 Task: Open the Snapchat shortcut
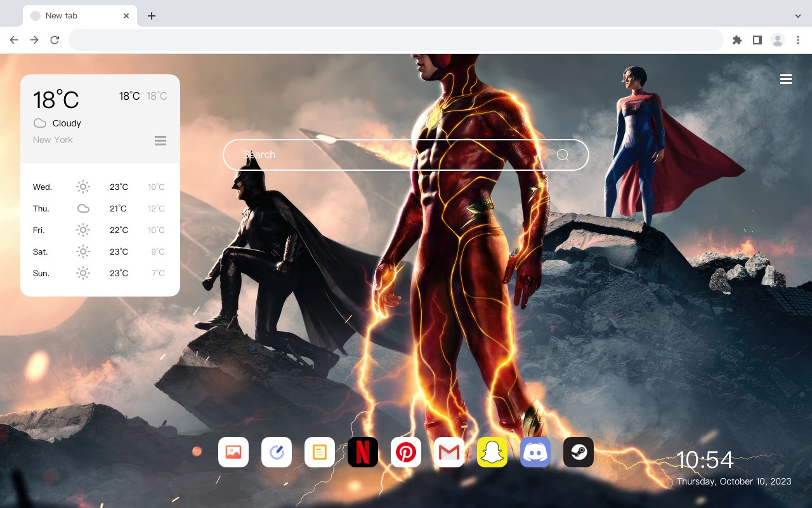tap(492, 452)
